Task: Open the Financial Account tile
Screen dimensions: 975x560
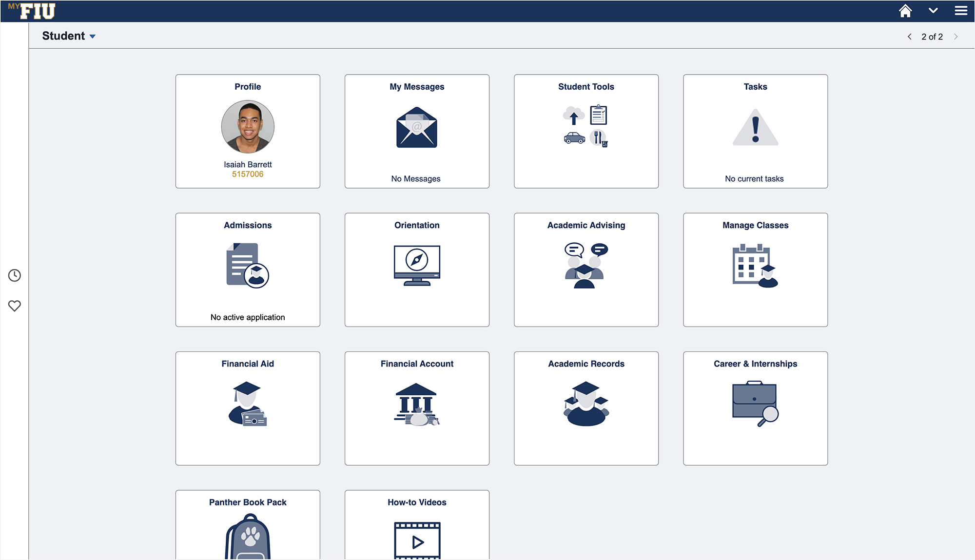Action: (x=416, y=407)
